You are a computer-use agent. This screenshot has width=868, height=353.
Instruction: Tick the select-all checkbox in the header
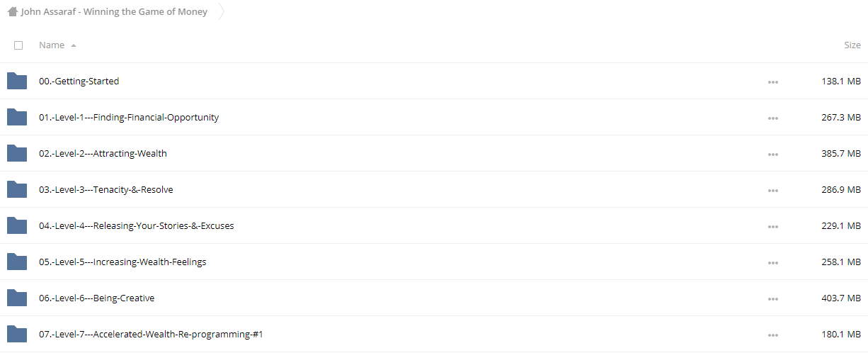coord(18,45)
